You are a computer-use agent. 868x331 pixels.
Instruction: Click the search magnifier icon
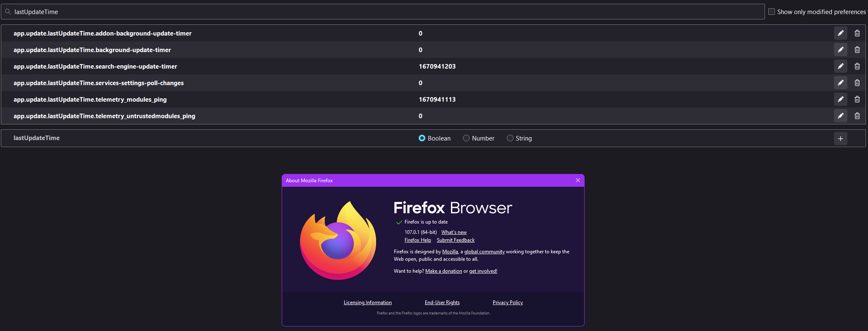[x=8, y=12]
